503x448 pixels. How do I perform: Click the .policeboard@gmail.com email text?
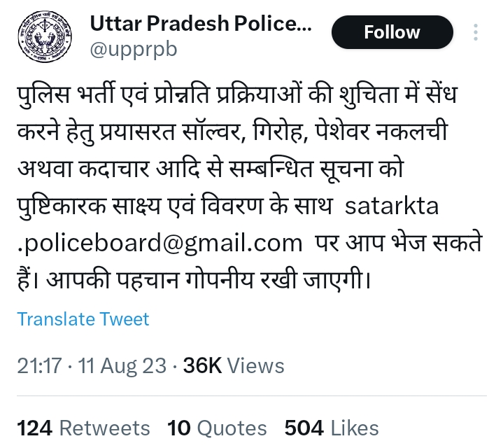160,243
